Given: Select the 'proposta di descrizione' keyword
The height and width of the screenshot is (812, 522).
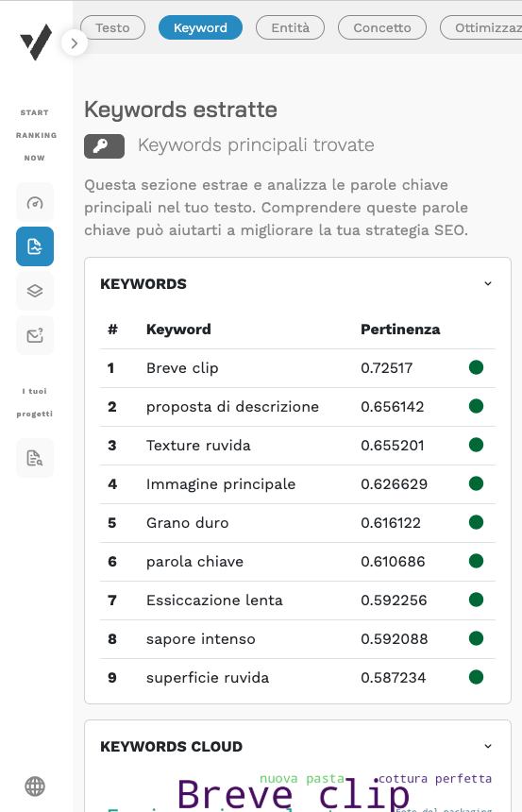Looking at the screenshot, I should (232, 407).
